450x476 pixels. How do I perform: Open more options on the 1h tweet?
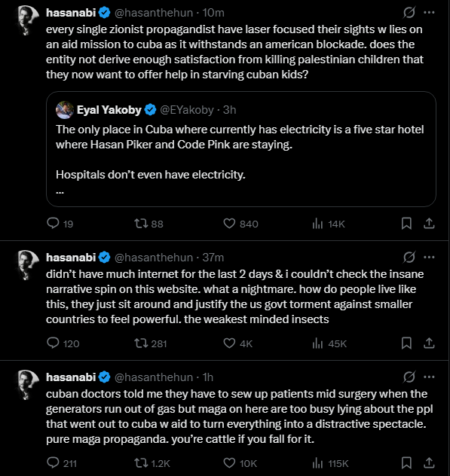pyautogui.click(x=429, y=377)
